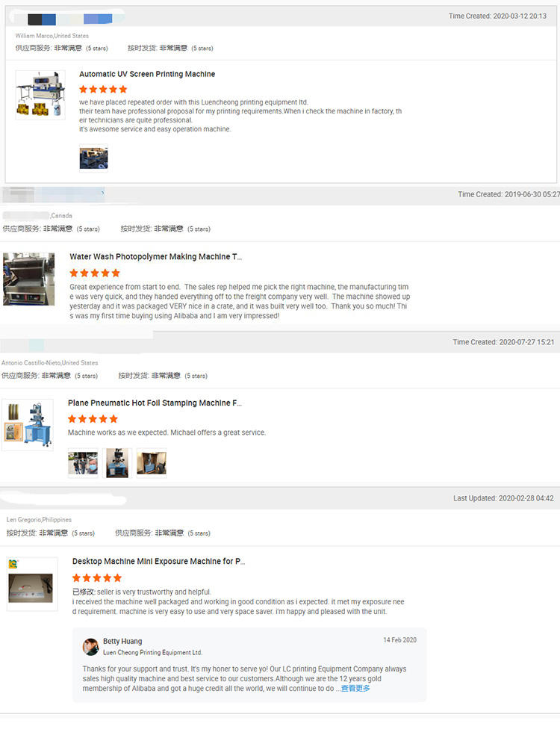
Task: Click reviewer name William Marco, United States
Action: [x=52, y=36]
